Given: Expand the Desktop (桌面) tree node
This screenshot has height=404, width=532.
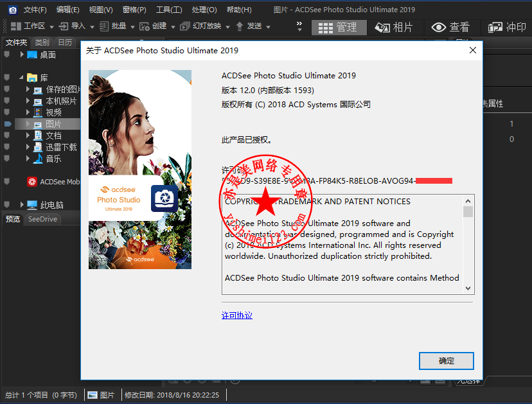Looking at the screenshot, I should click(x=22, y=55).
